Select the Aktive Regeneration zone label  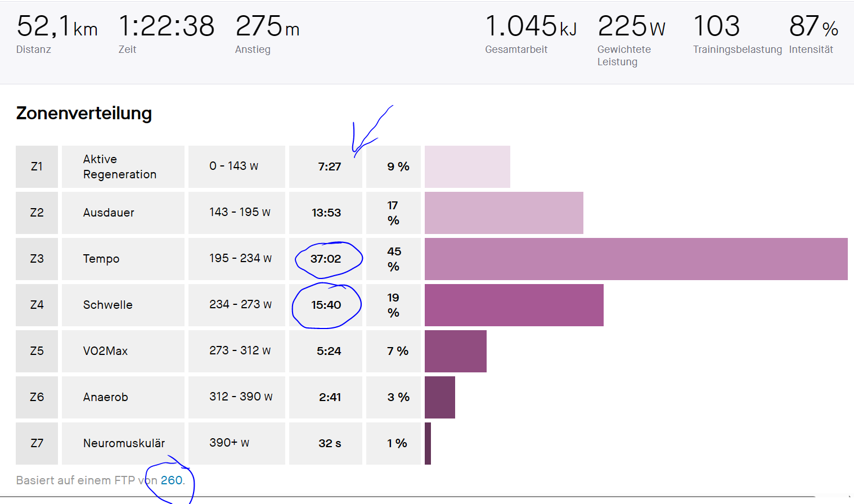pyautogui.click(x=120, y=166)
